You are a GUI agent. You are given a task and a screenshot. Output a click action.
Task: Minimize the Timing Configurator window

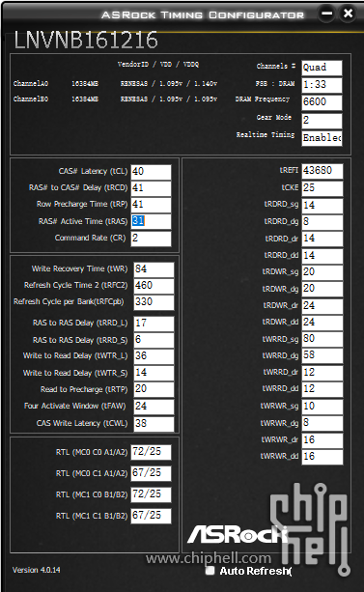coord(327,14)
